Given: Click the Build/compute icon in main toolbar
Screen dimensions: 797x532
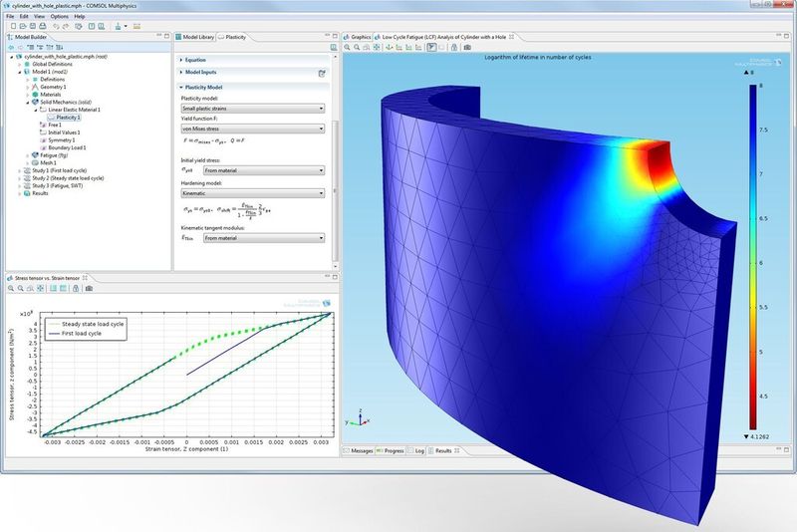Looking at the screenshot, I should coord(79,27).
